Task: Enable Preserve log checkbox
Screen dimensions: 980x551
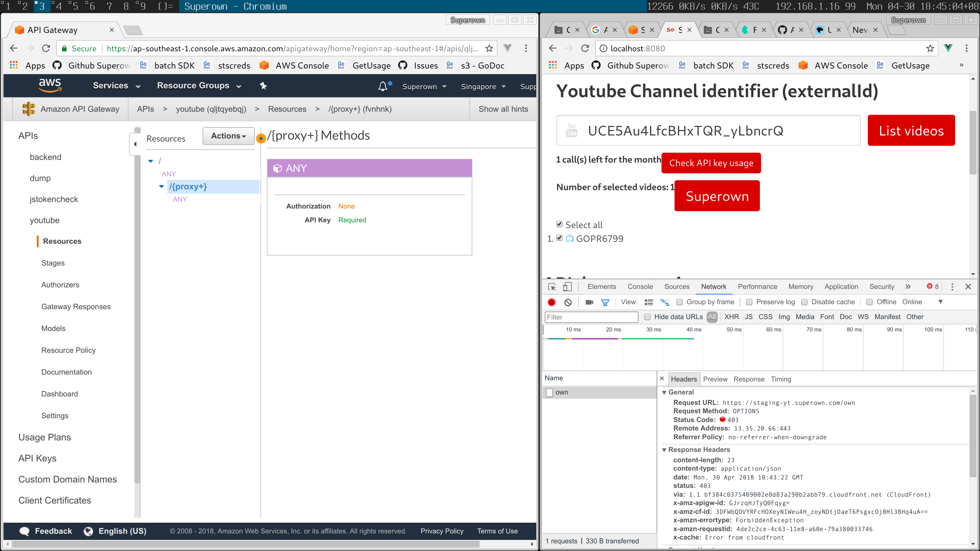Action: 749,302
